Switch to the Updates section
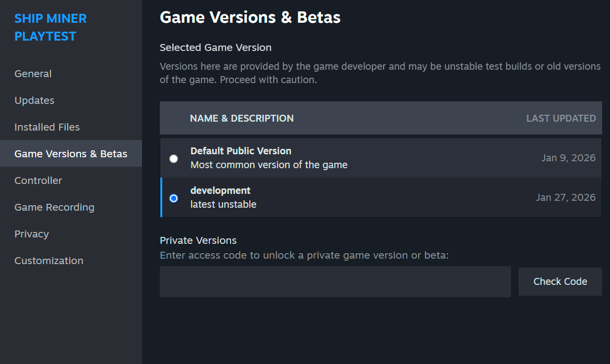Screen dimensions: 610x364 [x=35, y=100]
